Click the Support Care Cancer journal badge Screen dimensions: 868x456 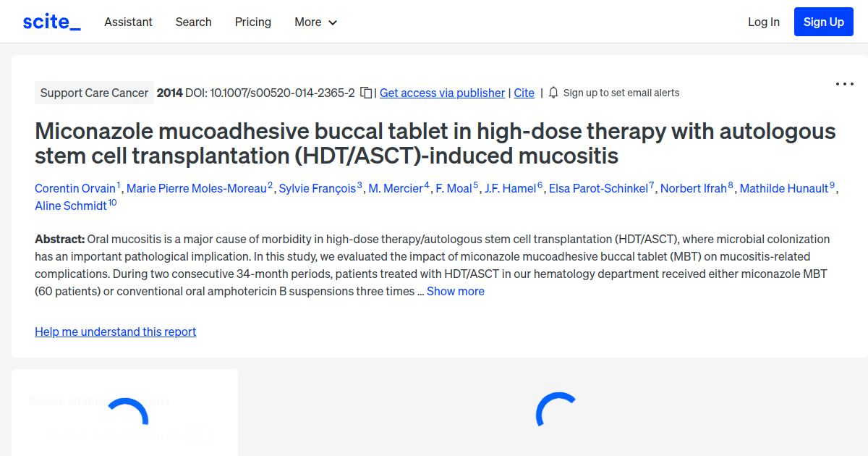(x=94, y=93)
